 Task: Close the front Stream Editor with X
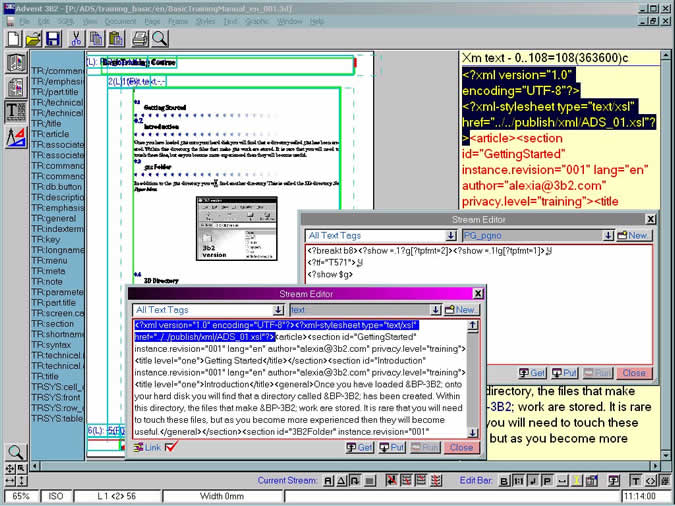478,294
